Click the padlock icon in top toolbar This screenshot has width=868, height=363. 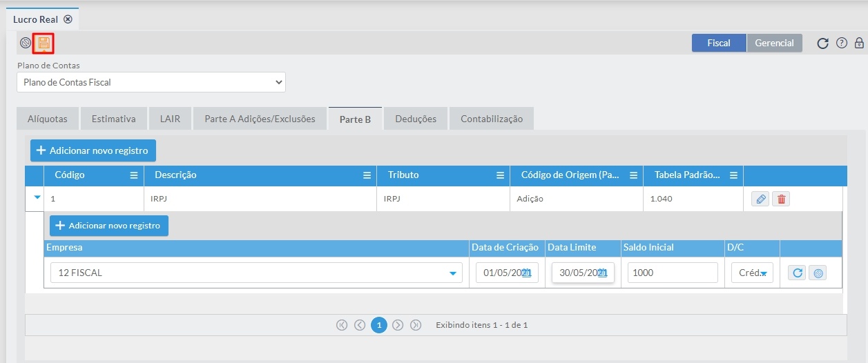[859, 43]
